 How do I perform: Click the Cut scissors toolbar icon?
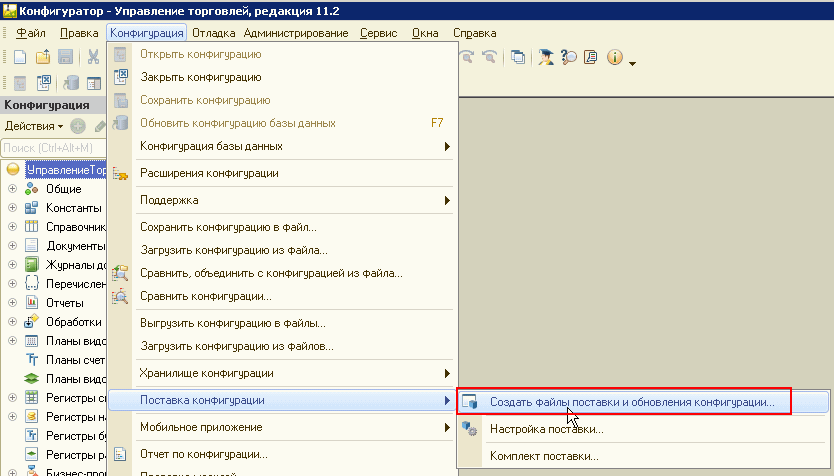pos(94,57)
